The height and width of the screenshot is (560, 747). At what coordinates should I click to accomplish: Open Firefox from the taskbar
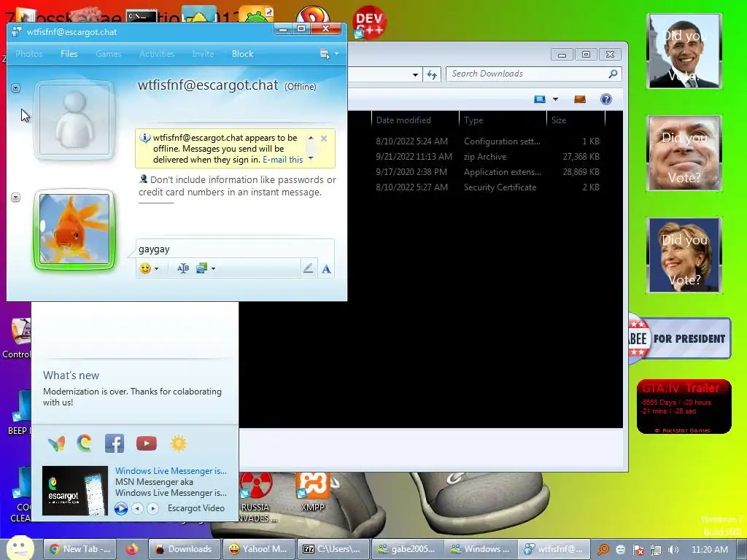pos(132,549)
